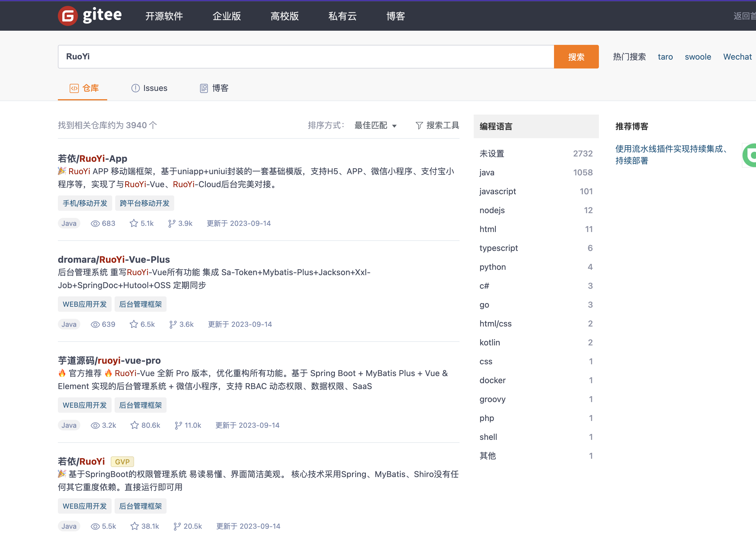The width and height of the screenshot is (756, 542).
Task: Switch to the 博客 search tab
Action: (214, 88)
